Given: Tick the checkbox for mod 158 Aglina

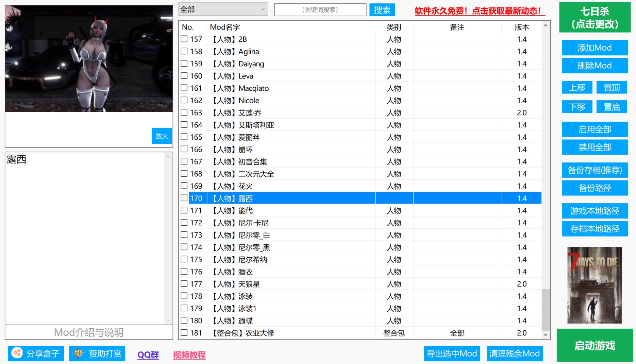Looking at the screenshot, I should pos(184,51).
